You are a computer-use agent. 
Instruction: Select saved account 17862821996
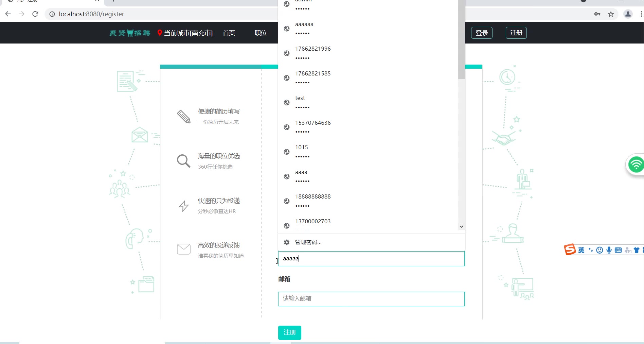coord(368,53)
